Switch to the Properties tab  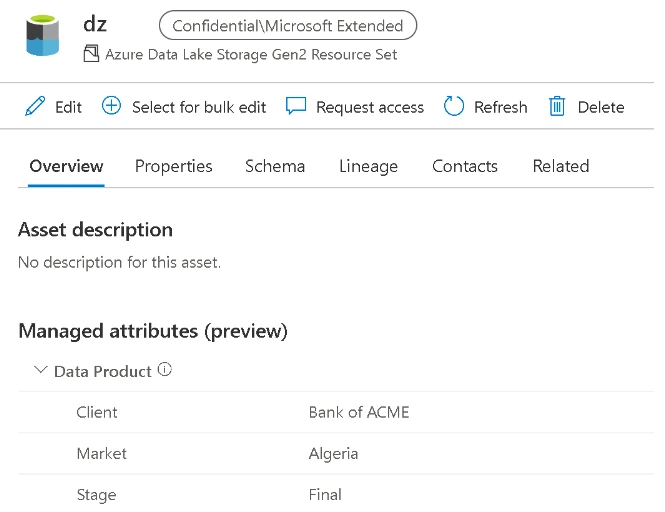click(x=173, y=166)
